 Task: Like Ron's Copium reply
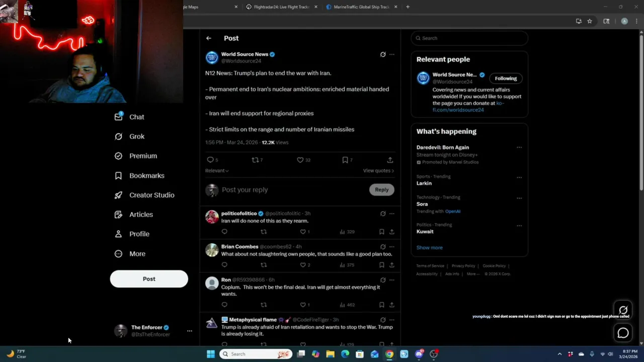point(303,305)
